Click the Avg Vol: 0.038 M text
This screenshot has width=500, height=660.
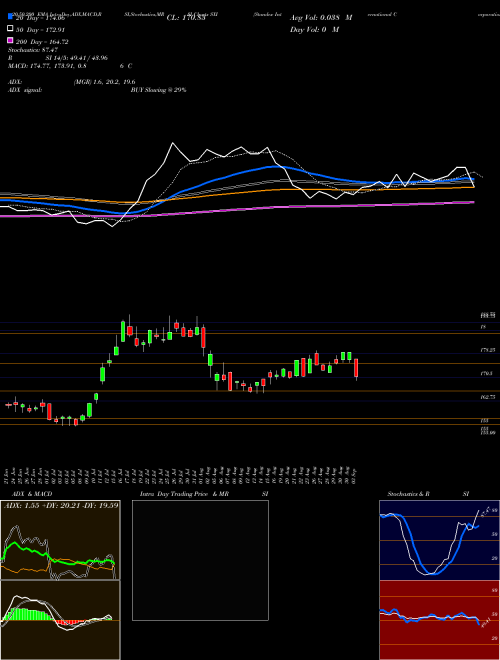tap(321, 18)
